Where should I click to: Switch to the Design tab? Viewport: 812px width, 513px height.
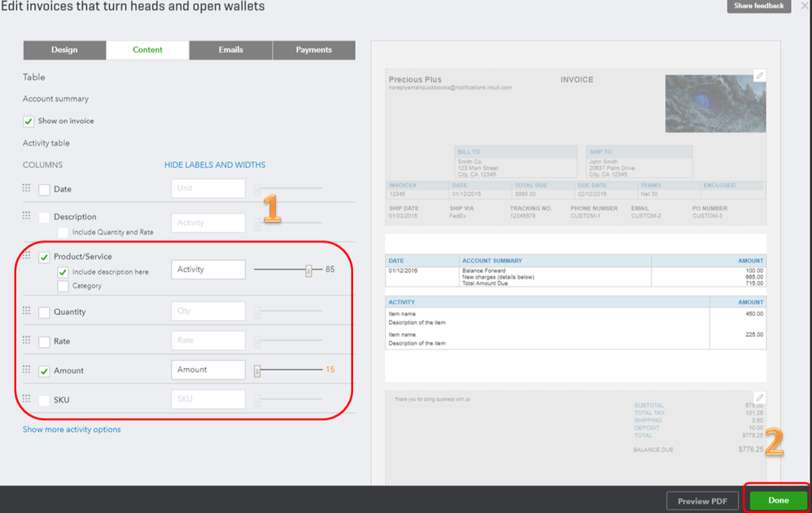(x=64, y=50)
